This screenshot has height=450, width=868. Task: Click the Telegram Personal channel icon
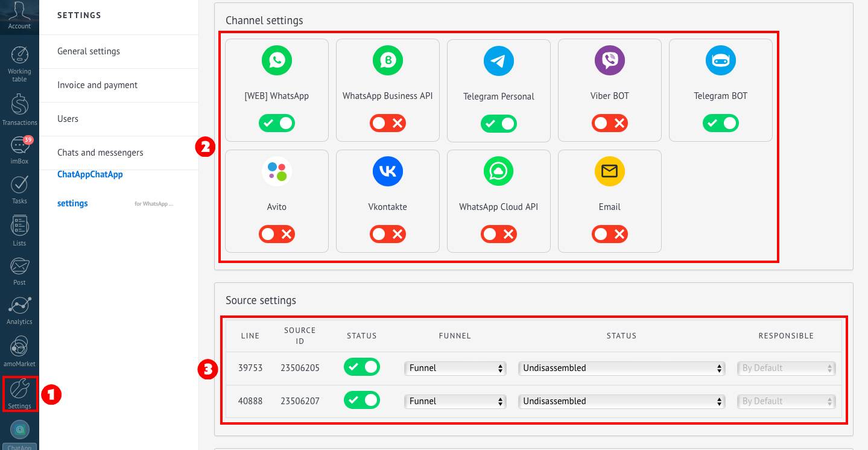click(498, 60)
